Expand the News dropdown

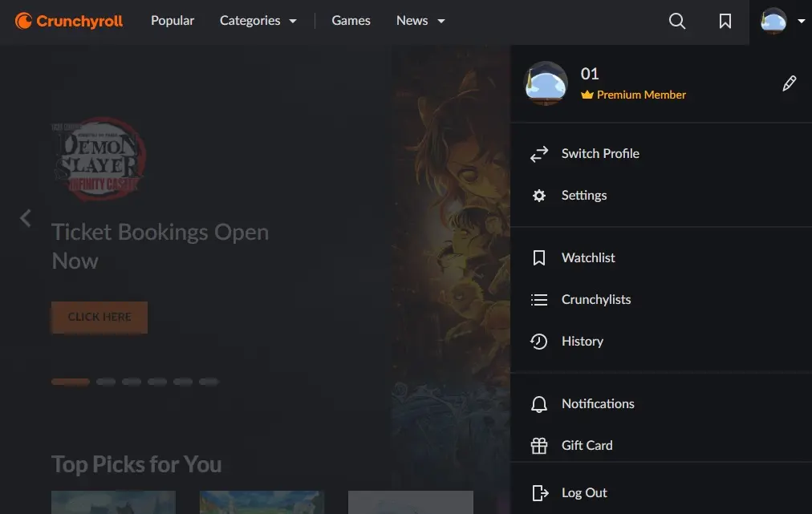(x=420, y=21)
